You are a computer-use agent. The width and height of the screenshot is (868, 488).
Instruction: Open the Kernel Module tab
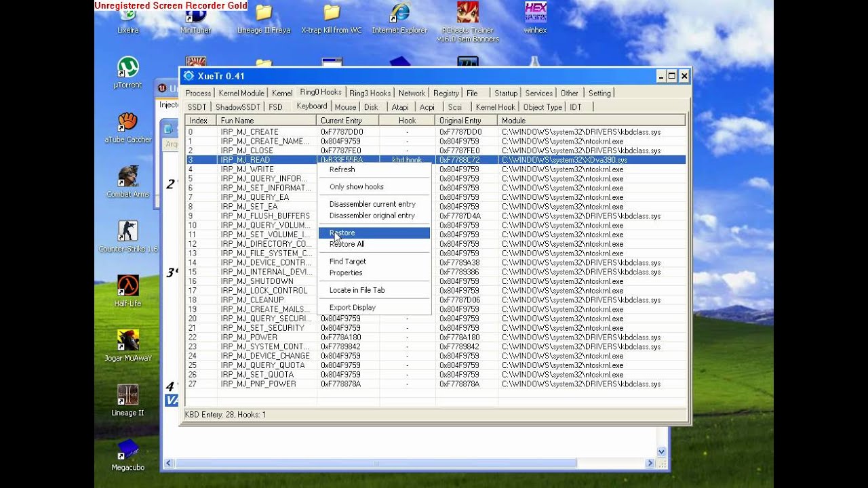tap(241, 94)
